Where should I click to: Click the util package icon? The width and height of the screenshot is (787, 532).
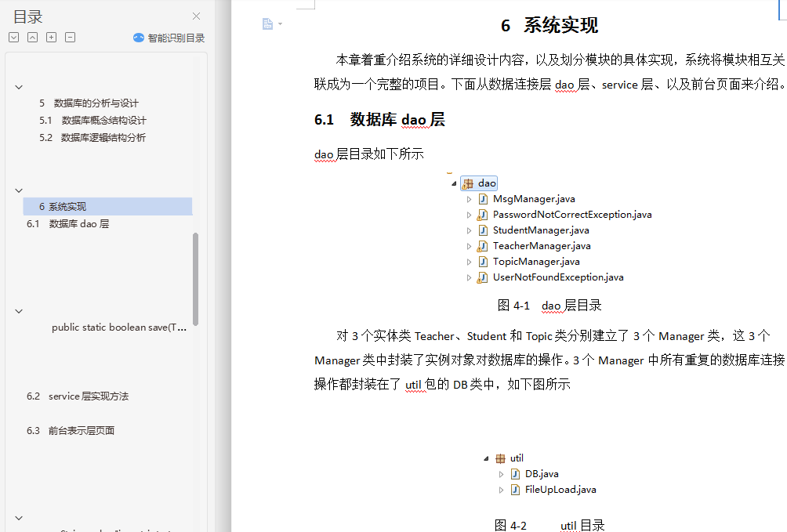500,458
